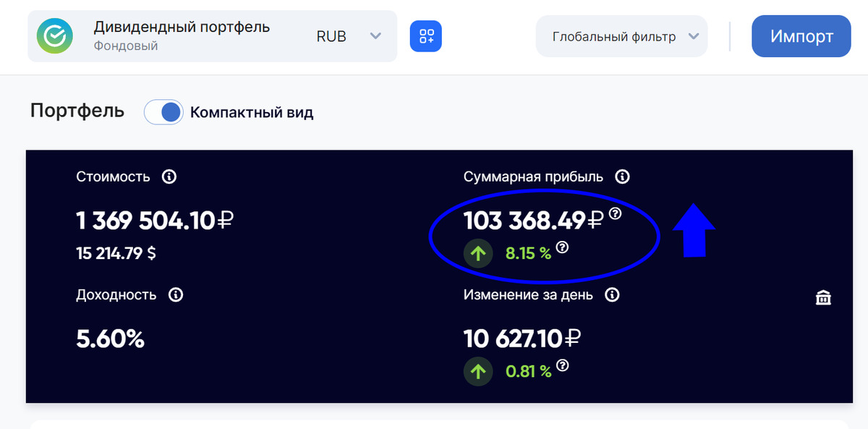Open the Дивидендный портфель selector dropdown

(375, 36)
